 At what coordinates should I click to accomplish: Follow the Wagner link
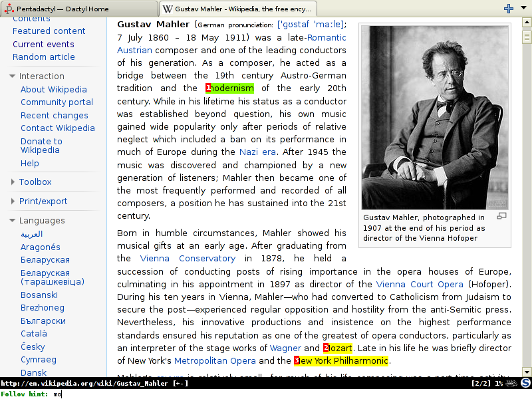coord(285,348)
